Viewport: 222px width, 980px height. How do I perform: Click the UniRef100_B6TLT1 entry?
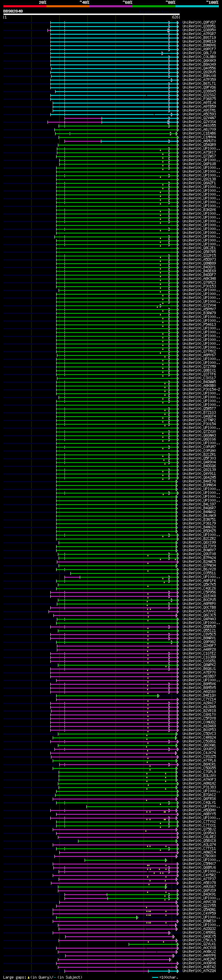pos(199,84)
